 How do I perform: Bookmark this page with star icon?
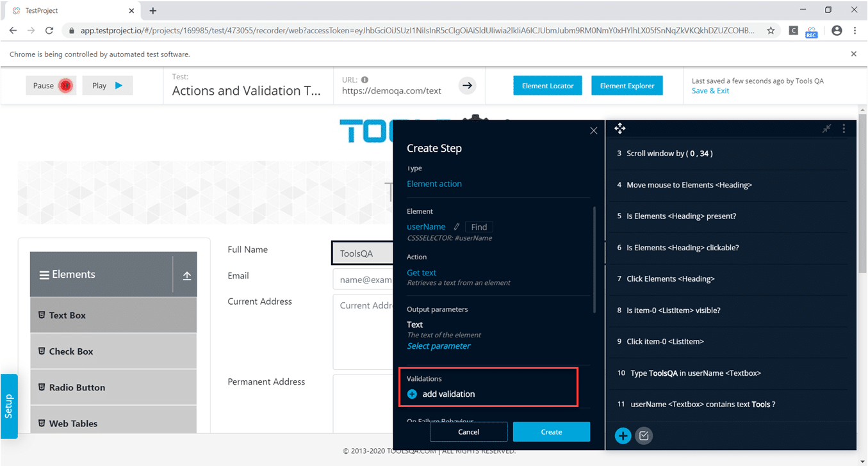pos(771,30)
